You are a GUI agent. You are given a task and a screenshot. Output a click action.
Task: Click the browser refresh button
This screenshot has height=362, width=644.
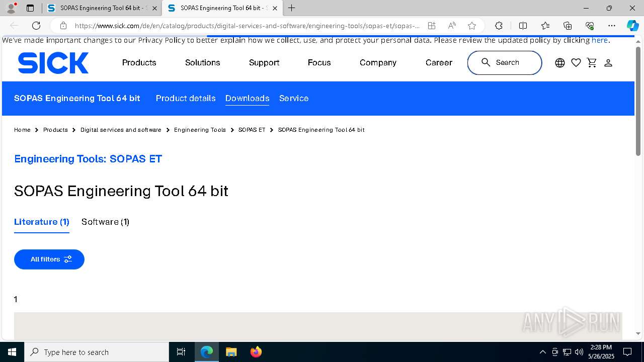point(36,26)
